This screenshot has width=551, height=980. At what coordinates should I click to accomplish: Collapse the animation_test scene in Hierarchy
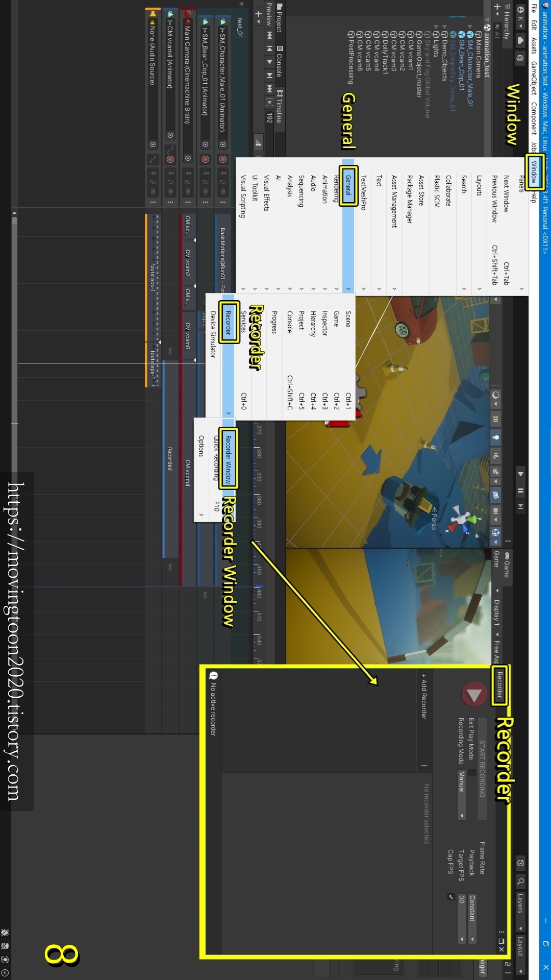tap(487, 20)
